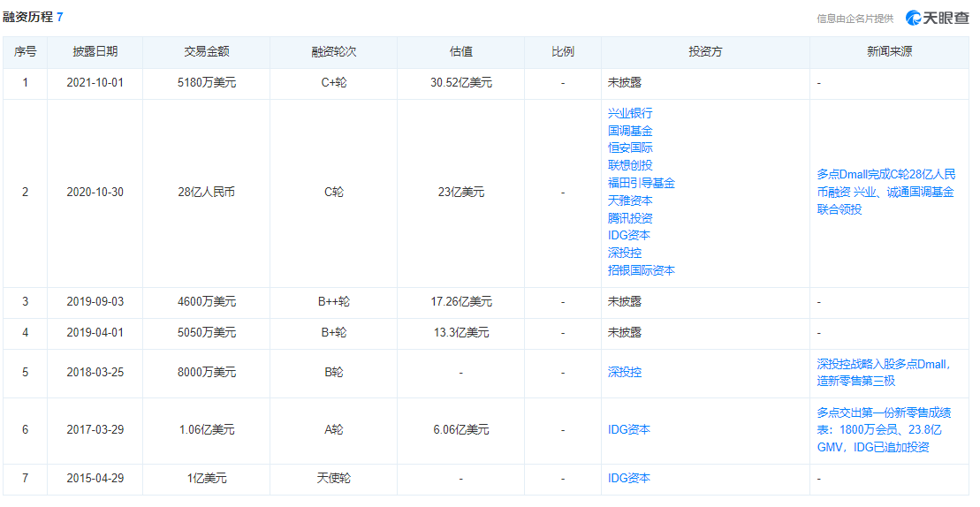Open news 多点交出第一份新零售成绩表
The height and width of the screenshot is (507, 980).
(x=884, y=429)
